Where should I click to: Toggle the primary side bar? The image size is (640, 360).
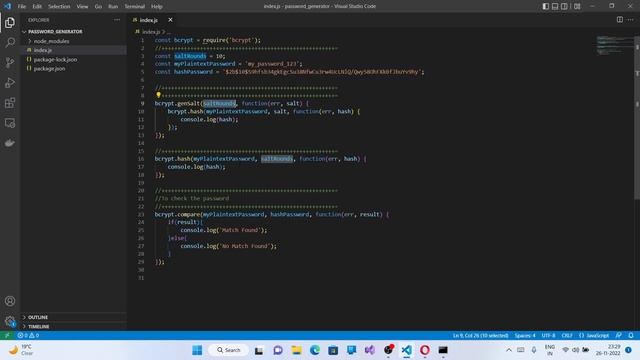coord(546,6)
